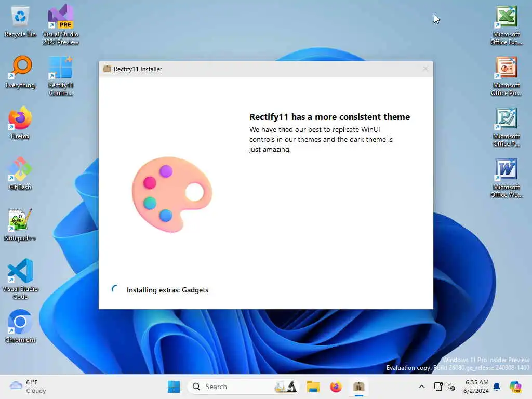Open Microsoft Office Word shortcut
This screenshot has height=399, width=532.
pos(506,178)
